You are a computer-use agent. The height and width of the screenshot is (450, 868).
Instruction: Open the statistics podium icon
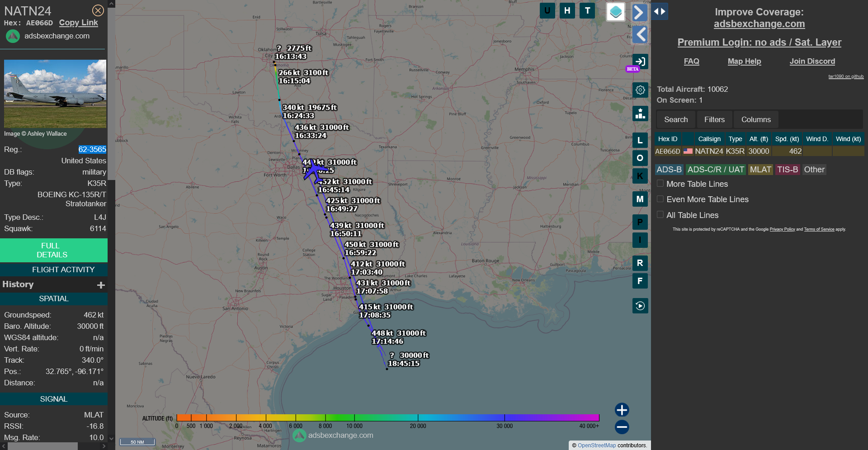tap(640, 114)
